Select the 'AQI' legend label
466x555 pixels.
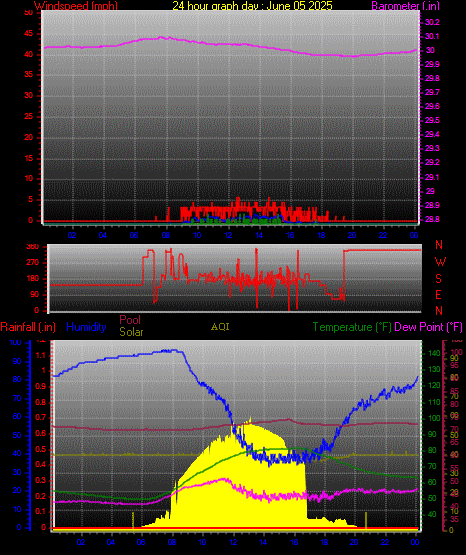[x=220, y=327]
